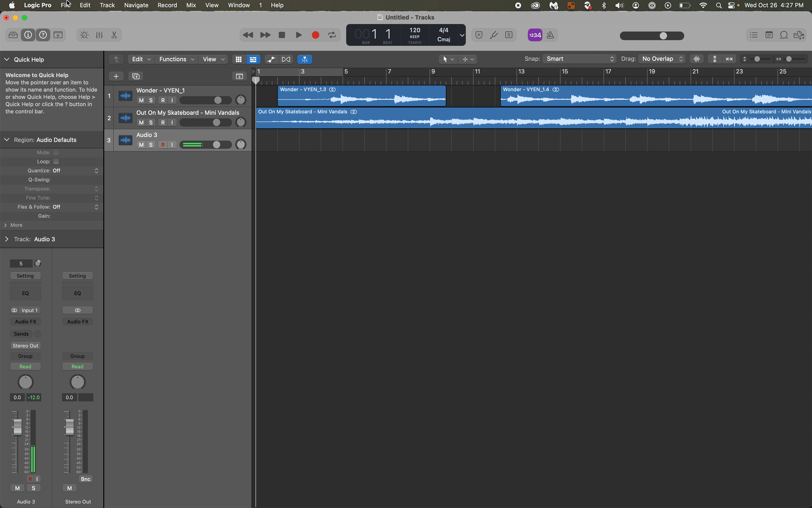812x508 pixels.
Task: Click the scissors Editors button
Action: coord(114,35)
